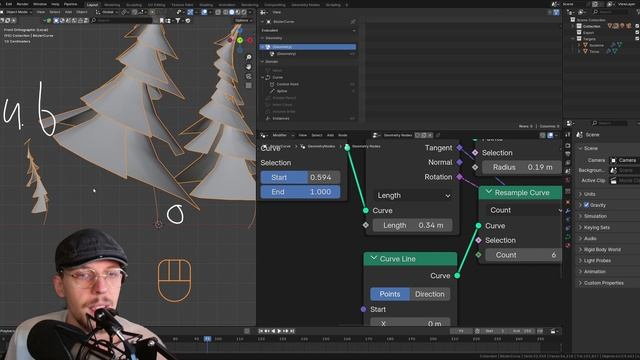Viewport: 640px width, 360px height.
Task: Expand the Custom Properties panel
Action: 603,283
